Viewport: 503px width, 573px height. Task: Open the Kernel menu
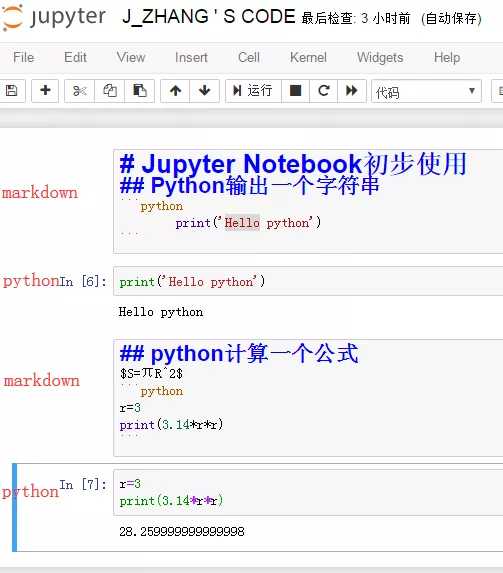(308, 57)
